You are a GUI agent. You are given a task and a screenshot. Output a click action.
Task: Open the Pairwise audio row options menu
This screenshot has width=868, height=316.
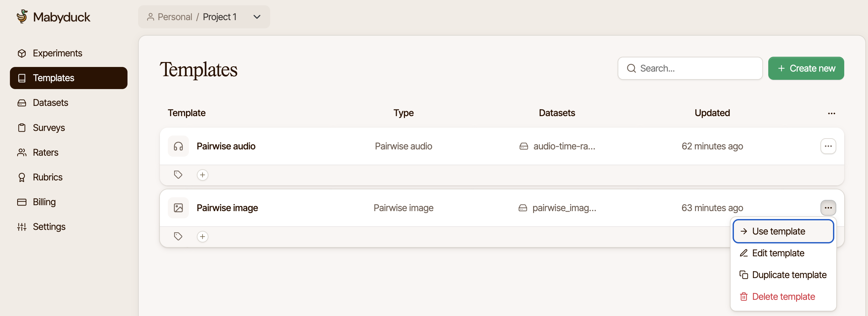(x=828, y=146)
